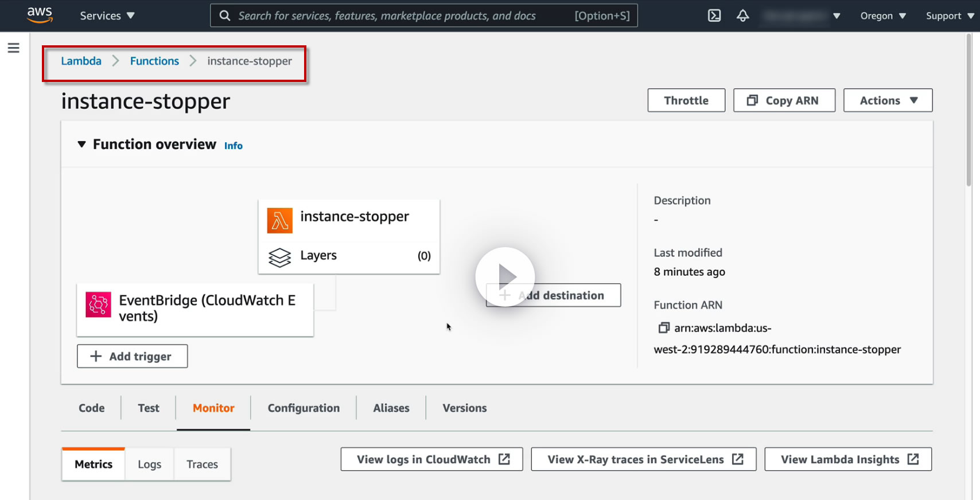Viewport: 980px width, 500px height.
Task: Click the Layers (0) row
Action: (349, 257)
